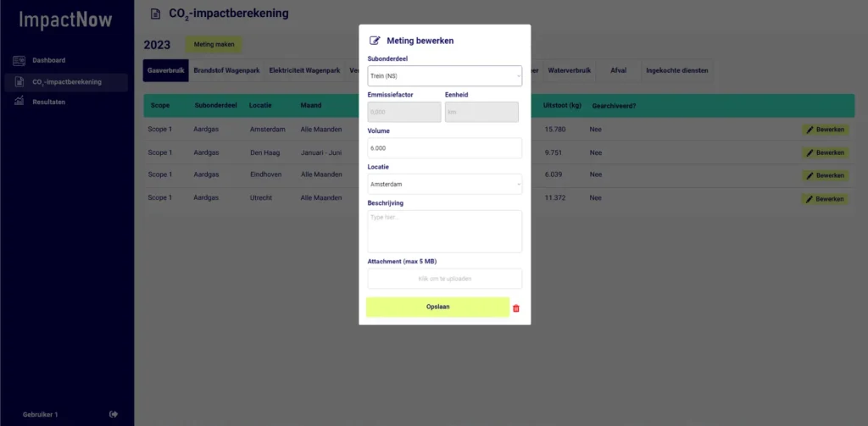This screenshot has width=868, height=426.
Task: Open the Ingekochte diensten tab
Action: click(676, 71)
